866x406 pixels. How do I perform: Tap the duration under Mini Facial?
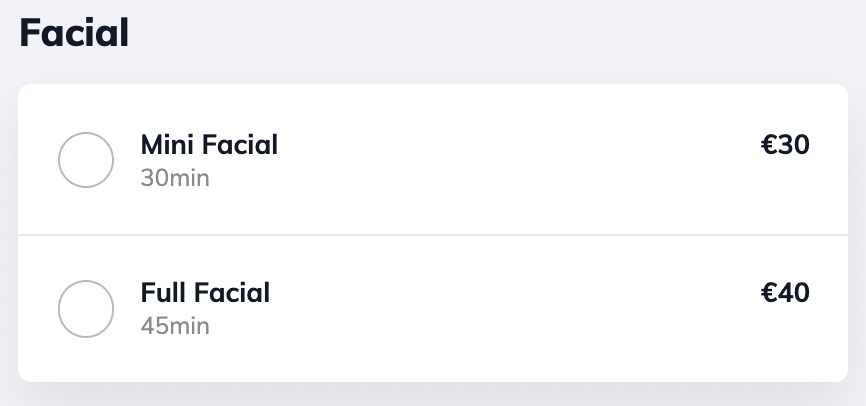pos(175,178)
